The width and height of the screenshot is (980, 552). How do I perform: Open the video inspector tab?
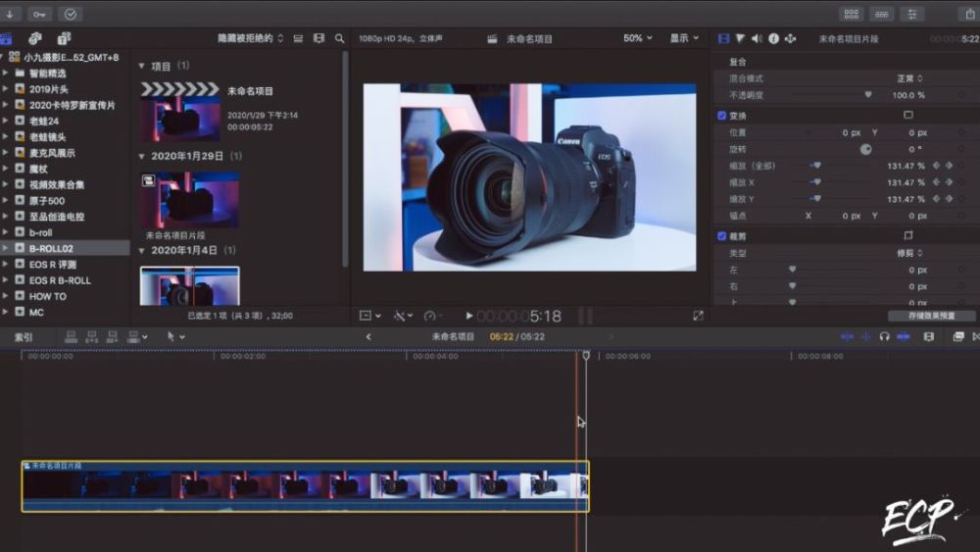(723, 39)
